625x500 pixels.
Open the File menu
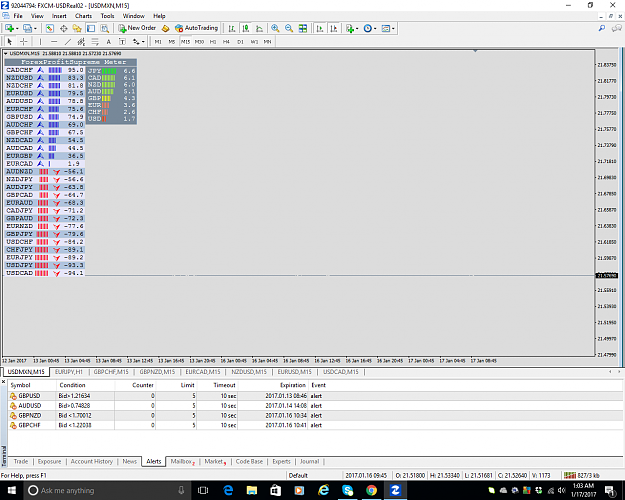(18, 16)
